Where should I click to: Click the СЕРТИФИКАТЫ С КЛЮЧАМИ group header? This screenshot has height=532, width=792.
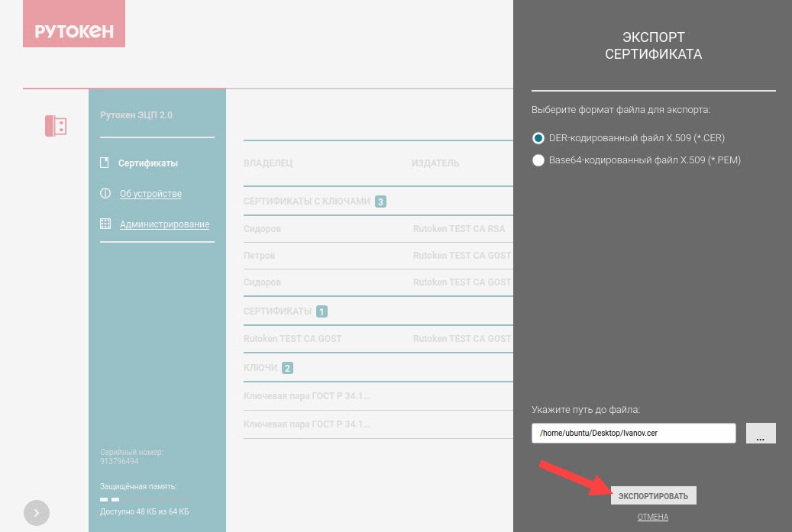coord(306,202)
